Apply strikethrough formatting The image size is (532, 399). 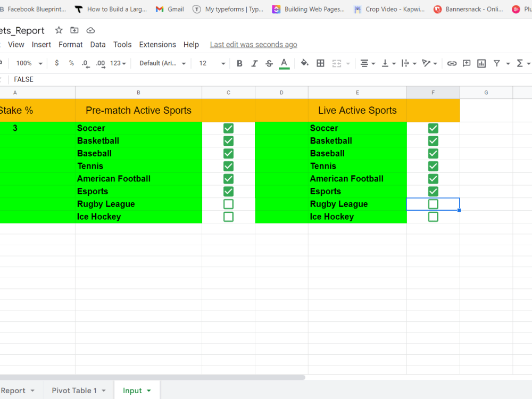[269, 63]
